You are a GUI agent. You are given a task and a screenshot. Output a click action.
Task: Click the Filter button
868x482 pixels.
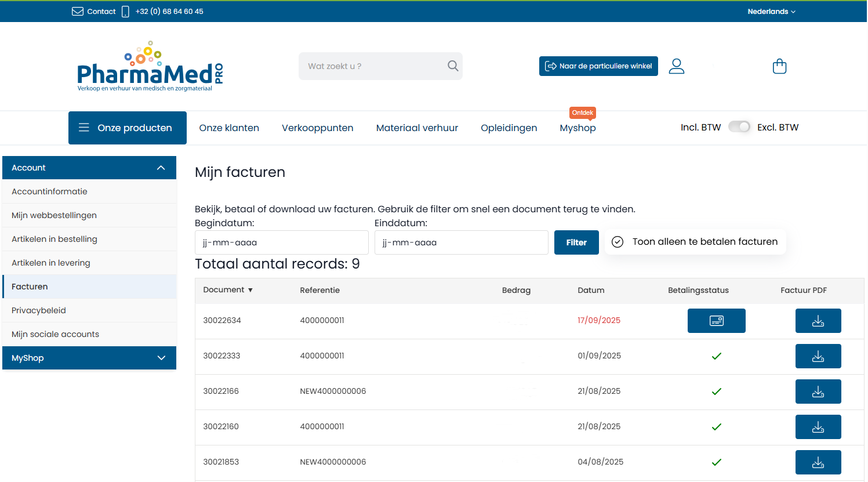576,242
